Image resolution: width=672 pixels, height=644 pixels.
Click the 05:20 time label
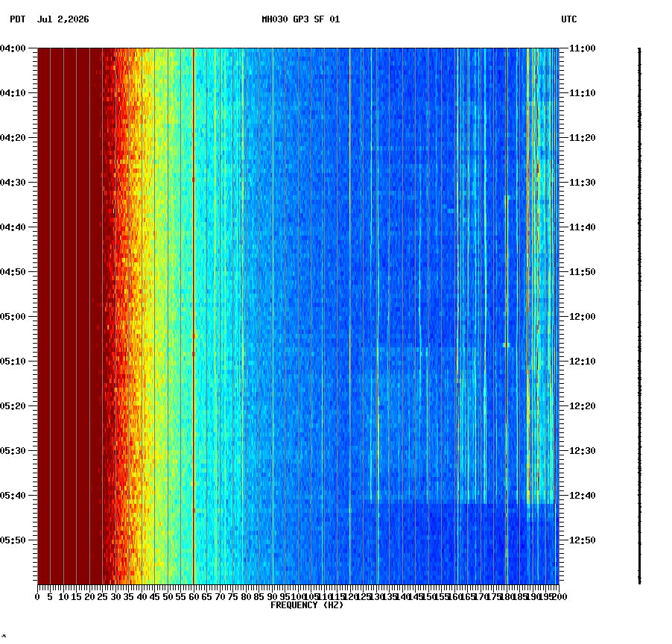[x=13, y=405]
